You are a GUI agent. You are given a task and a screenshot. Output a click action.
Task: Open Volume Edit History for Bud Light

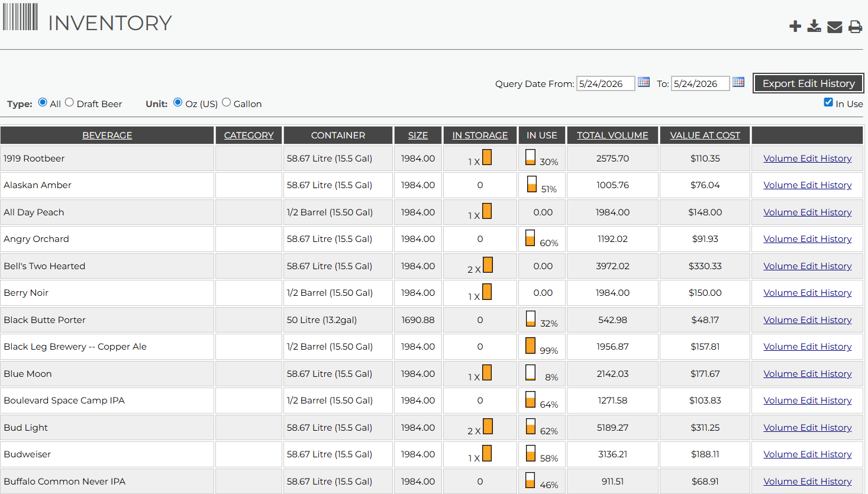coord(807,428)
